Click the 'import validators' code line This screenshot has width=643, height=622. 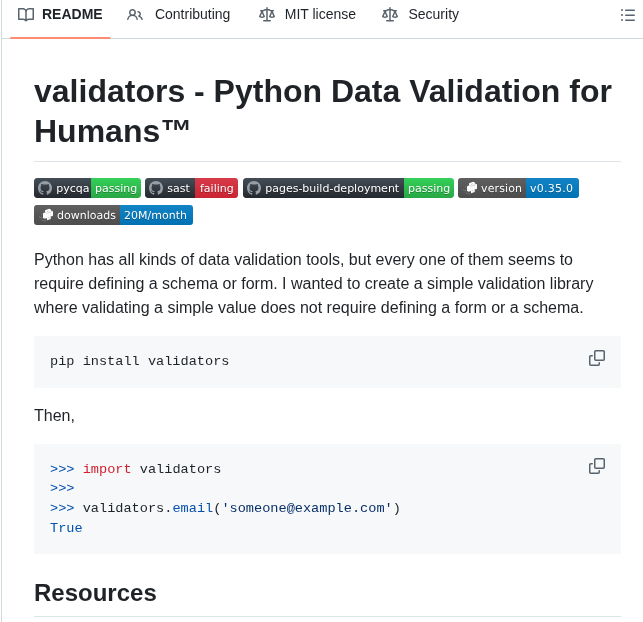coord(135,469)
